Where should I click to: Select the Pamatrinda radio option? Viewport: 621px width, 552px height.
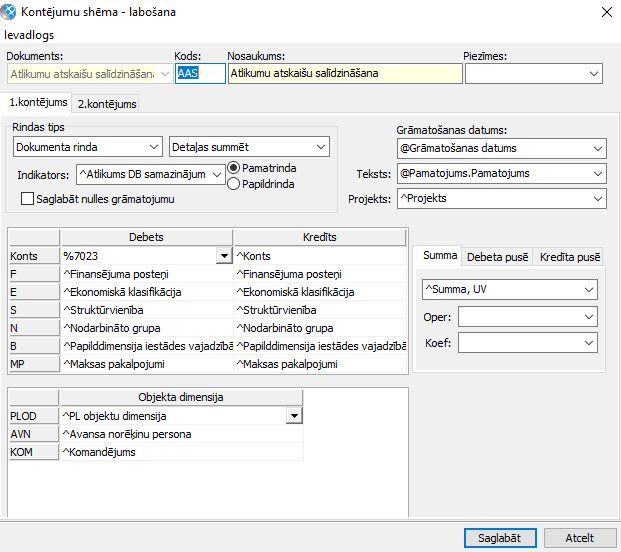[x=234, y=168]
